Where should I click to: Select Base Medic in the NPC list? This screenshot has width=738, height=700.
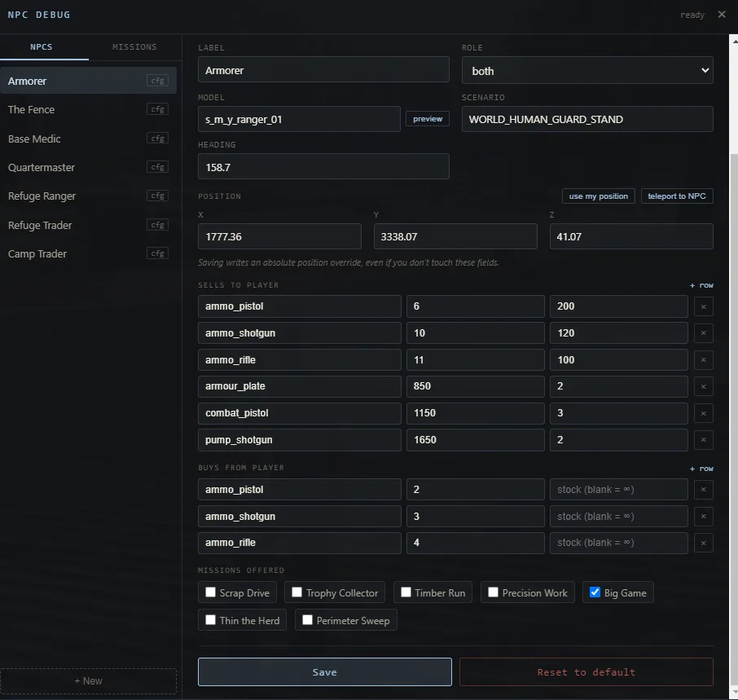click(x=88, y=139)
